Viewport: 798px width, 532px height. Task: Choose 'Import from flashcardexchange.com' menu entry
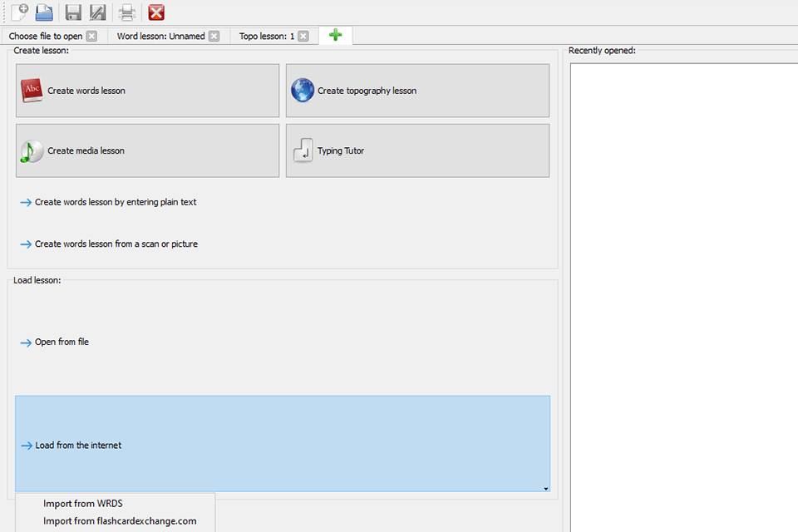[120, 521]
